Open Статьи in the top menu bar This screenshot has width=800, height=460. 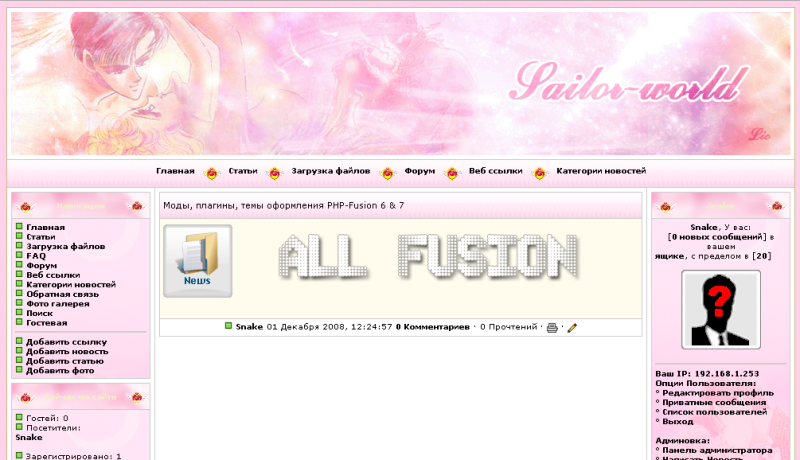tap(243, 171)
